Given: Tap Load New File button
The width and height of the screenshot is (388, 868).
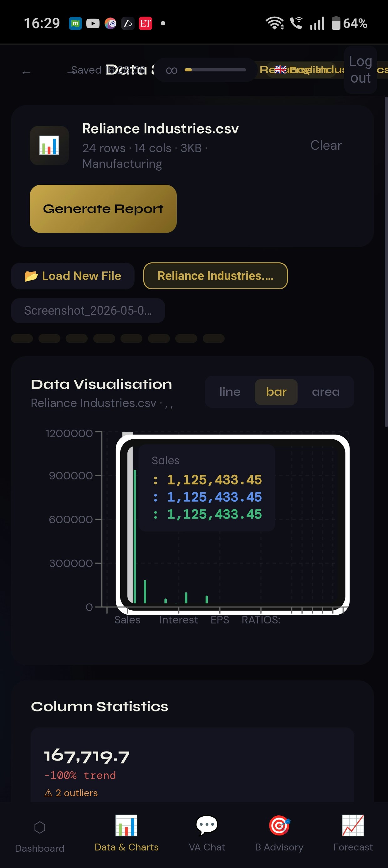Looking at the screenshot, I should (73, 276).
